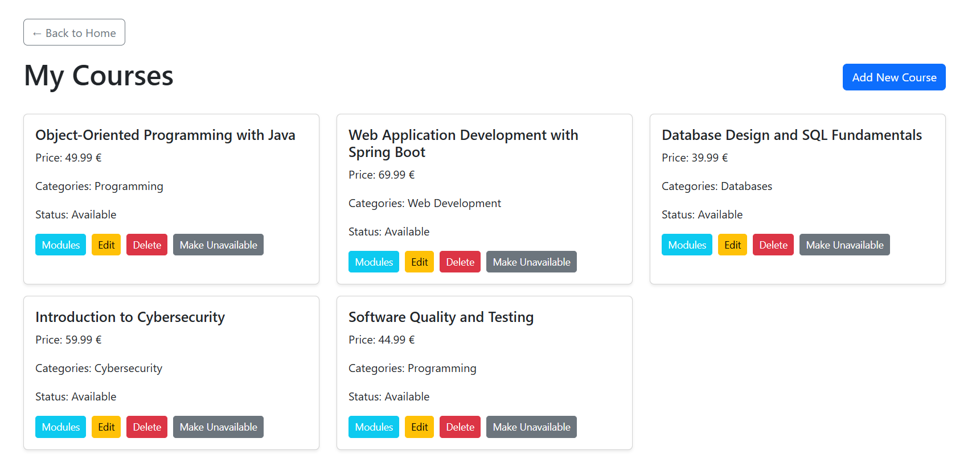The height and width of the screenshot is (471, 980).
Task: Delete the Database Design and SQL course
Action: [x=773, y=245]
